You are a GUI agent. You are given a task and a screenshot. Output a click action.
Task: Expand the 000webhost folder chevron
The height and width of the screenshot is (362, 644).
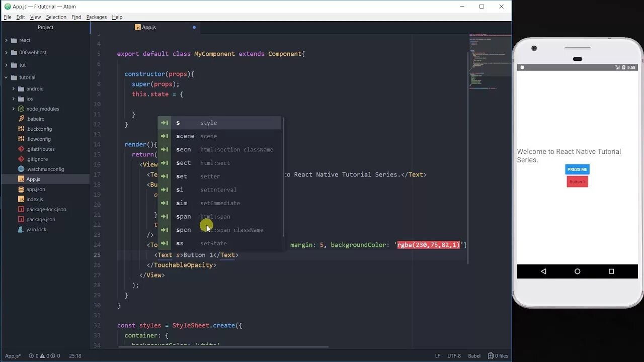tap(6, 52)
